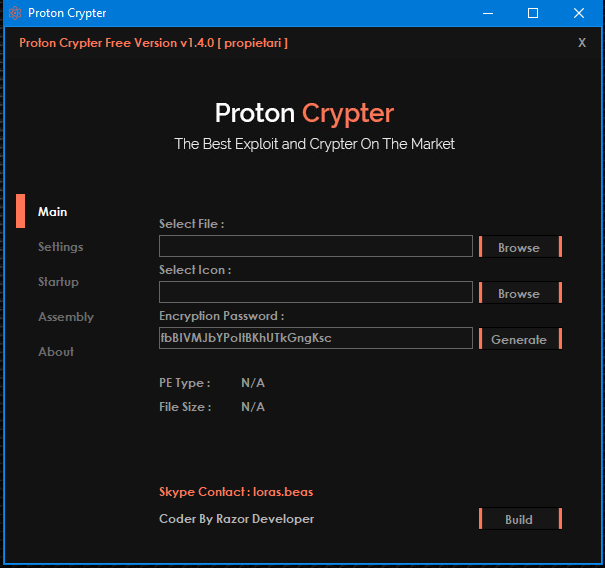The height and width of the screenshot is (568, 605).
Task: Open the Startup section
Action: pos(58,282)
